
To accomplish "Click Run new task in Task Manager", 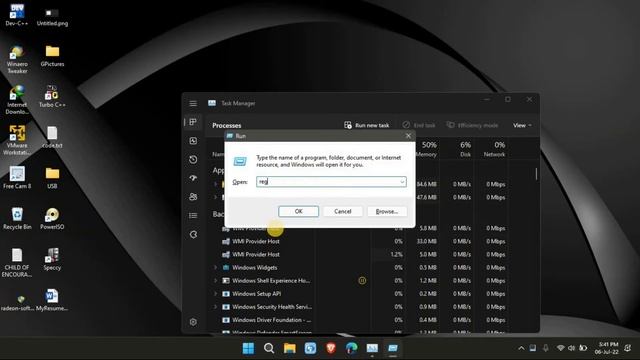I will (367, 125).
